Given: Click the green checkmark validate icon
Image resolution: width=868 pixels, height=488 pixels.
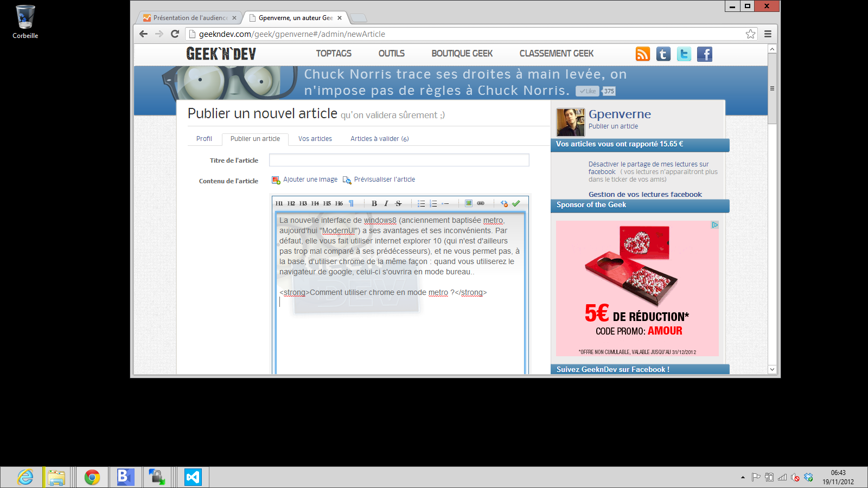Looking at the screenshot, I should point(516,203).
